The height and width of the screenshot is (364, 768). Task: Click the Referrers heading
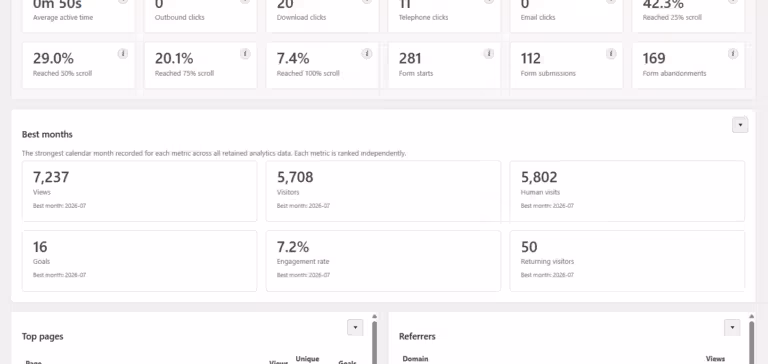[x=417, y=337]
